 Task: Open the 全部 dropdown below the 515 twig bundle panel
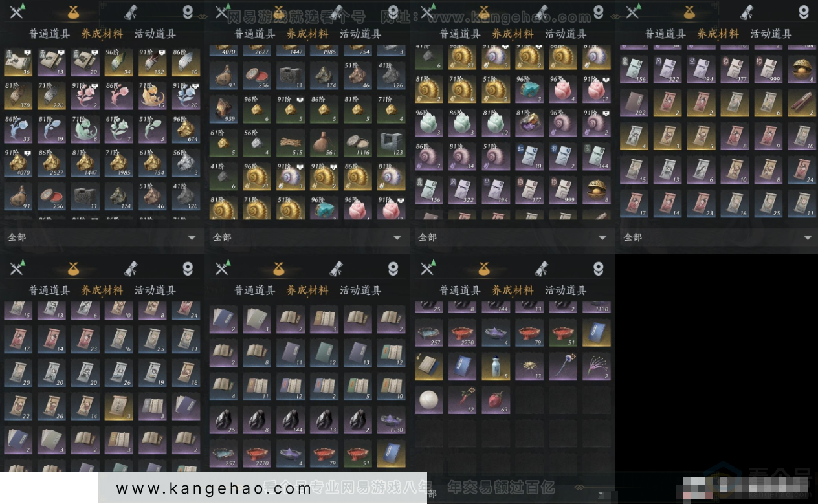coord(307,237)
